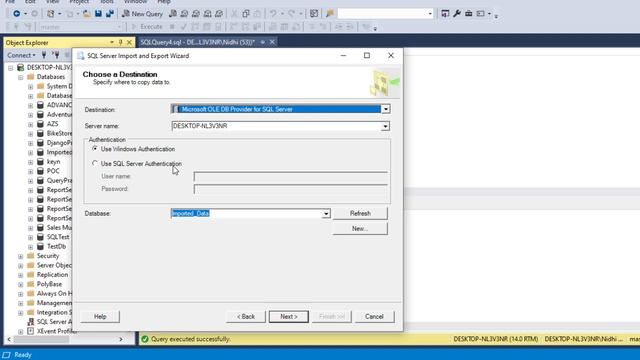Screen dimensions: 640x360
Task: Click the connect plug icon in Object Explorer
Action: click(44, 55)
